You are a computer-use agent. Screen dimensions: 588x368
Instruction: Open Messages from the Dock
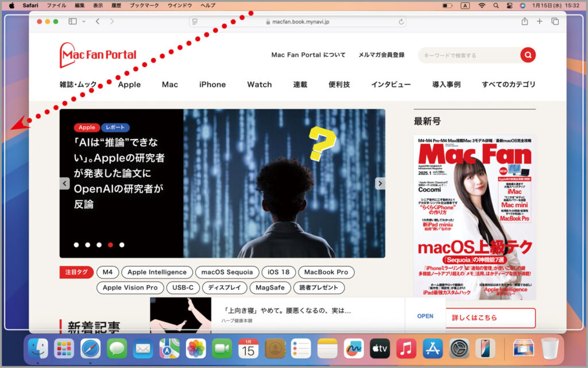(117, 349)
